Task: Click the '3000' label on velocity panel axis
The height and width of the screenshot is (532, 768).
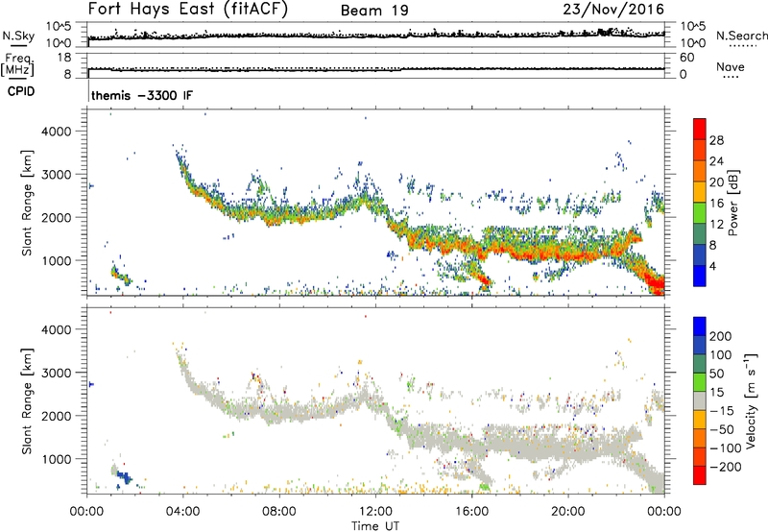Action: (x=57, y=373)
